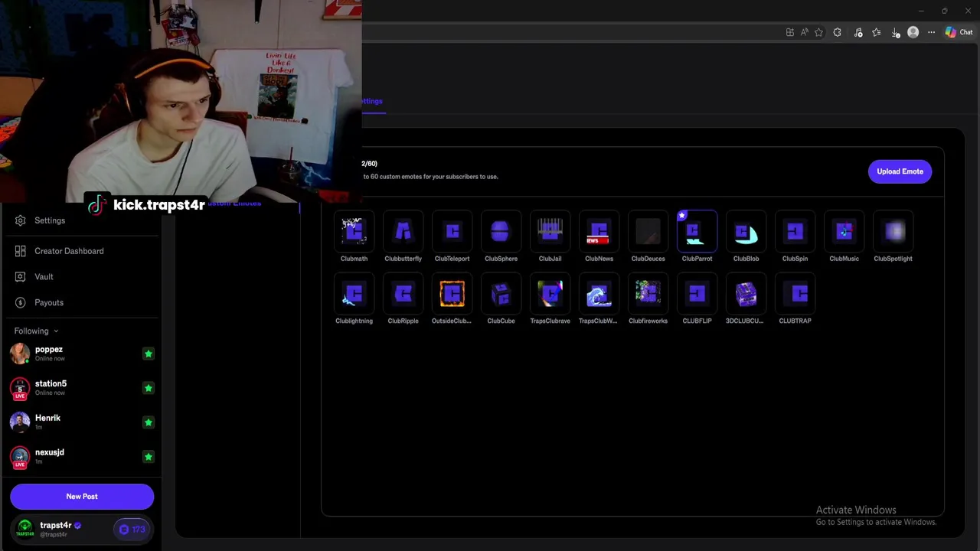Select the TrapsClubrave emote
Image resolution: width=980 pixels, height=551 pixels.
click(550, 295)
